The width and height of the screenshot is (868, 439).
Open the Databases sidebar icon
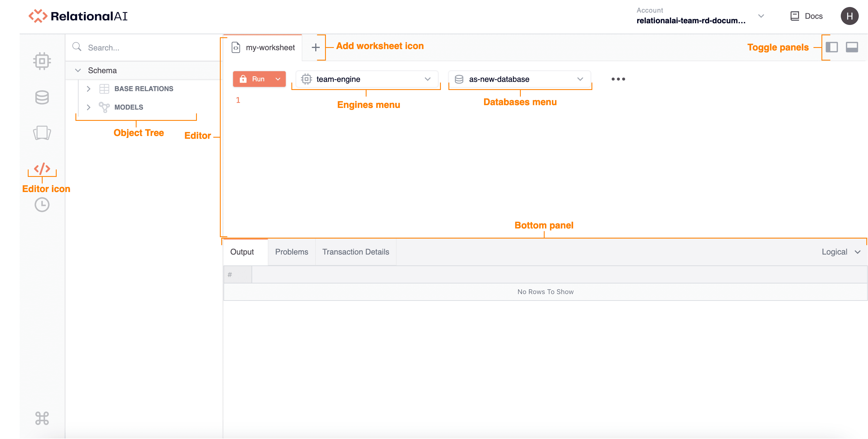(x=42, y=97)
